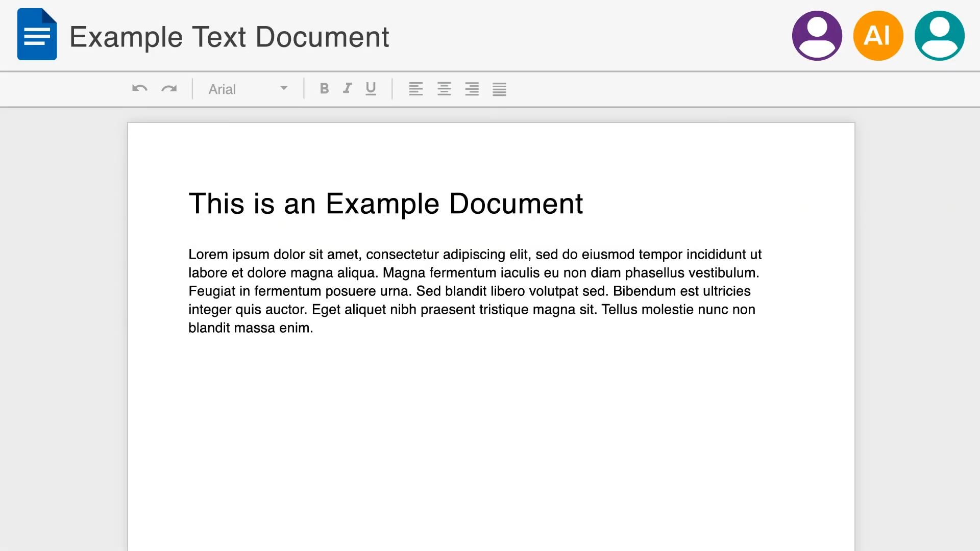Image resolution: width=980 pixels, height=551 pixels.
Task: Click the Example Text Document title
Action: 229,37
